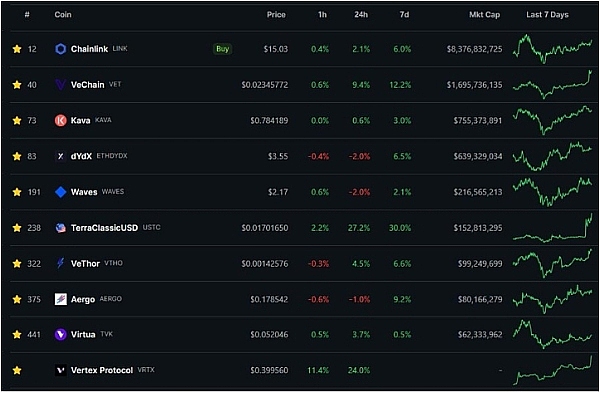Sort by the # rank column header

pyautogui.click(x=27, y=15)
